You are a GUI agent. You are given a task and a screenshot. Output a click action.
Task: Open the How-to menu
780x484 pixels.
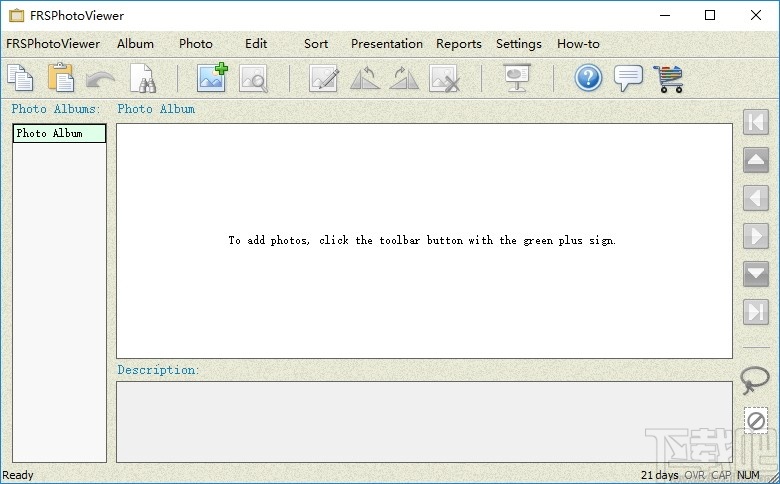point(578,44)
